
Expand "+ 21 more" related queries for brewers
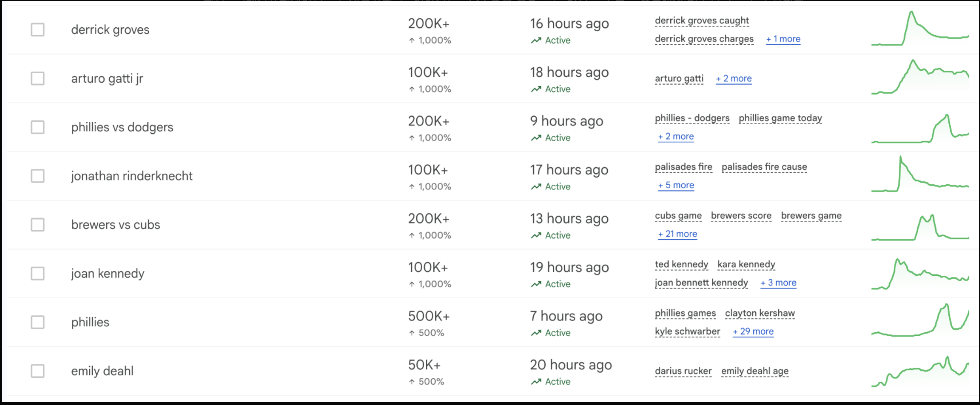(x=678, y=234)
